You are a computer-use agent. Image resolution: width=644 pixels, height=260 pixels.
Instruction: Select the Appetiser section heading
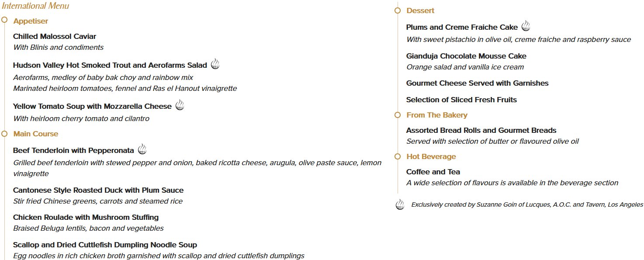(31, 21)
